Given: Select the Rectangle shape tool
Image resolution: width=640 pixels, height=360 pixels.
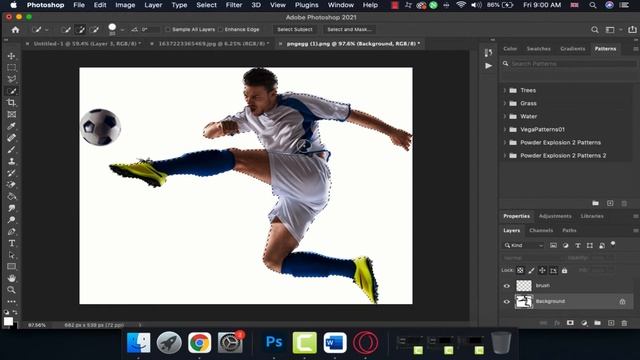Looking at the screenshot, I should point(11,267).
